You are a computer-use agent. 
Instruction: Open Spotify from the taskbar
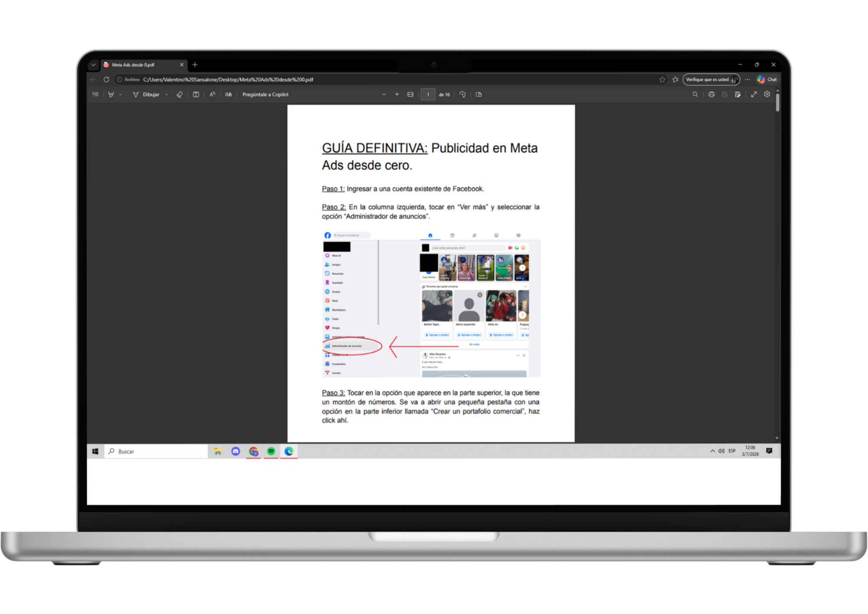[x=271, y=452]
